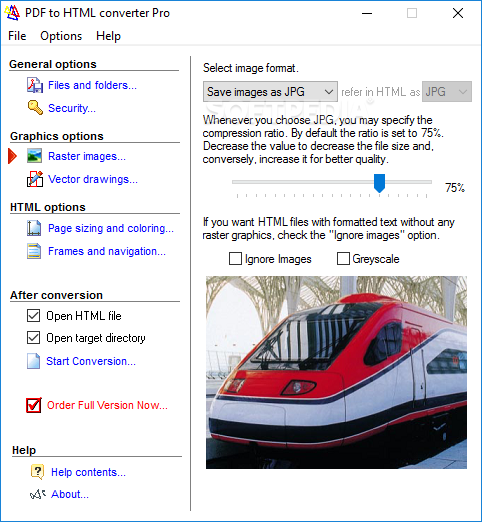
Task: Enable the Greyscale checkbox
Action: pyautogui.click(x=343, y=259)
